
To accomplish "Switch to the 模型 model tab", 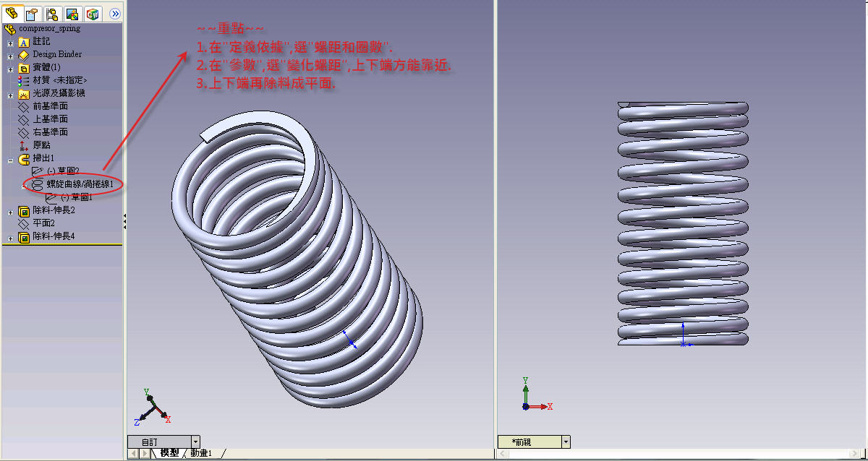I will tap(169, 453).
